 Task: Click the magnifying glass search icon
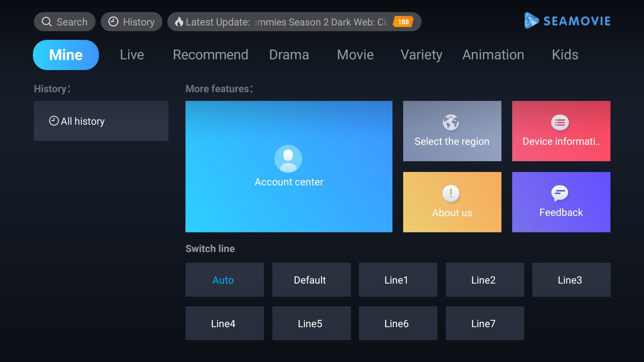(47, 22)
